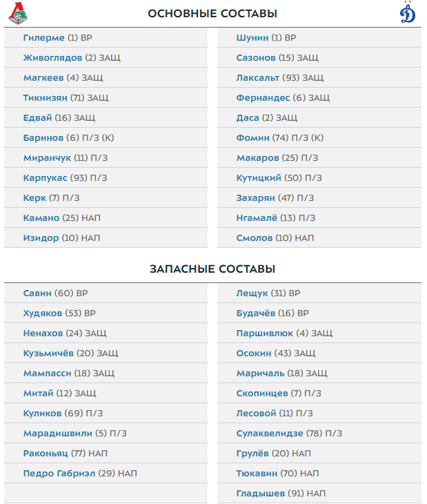Click player name Захарян
This screenshot has width=427, height=504.
coord(255,198)
